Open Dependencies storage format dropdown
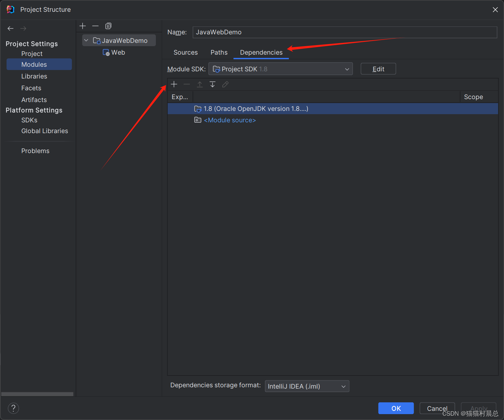Viewport: 504px width, 420px height. click(307, 386)
